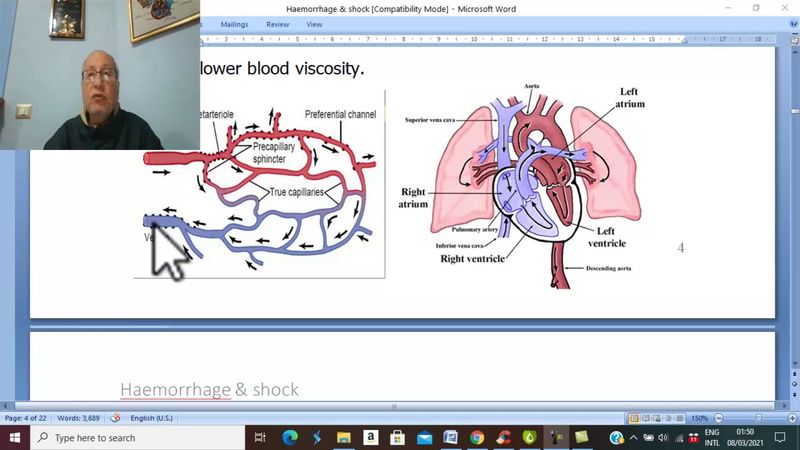Open the CCleaner taskbar icon

[504, 438]
